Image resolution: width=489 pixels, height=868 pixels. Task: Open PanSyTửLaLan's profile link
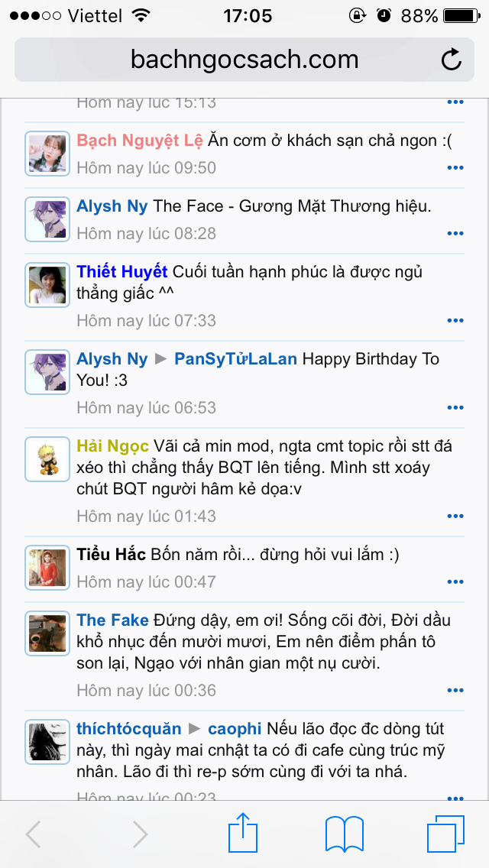[235, 359]
